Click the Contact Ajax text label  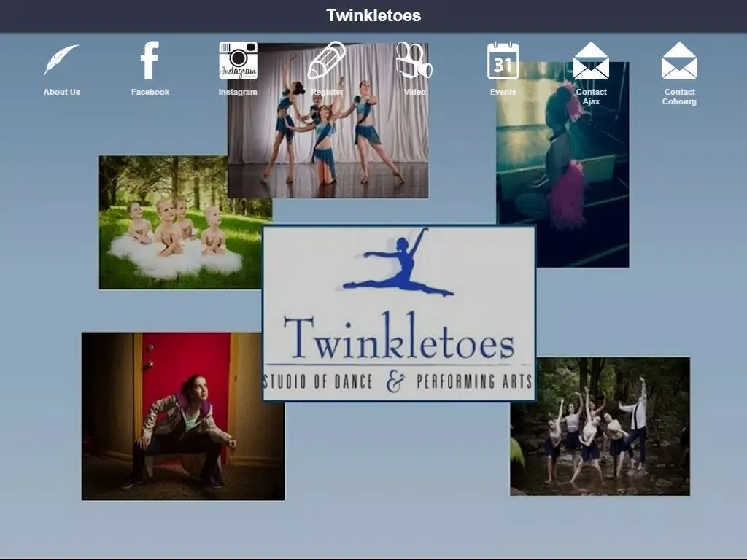591,97
